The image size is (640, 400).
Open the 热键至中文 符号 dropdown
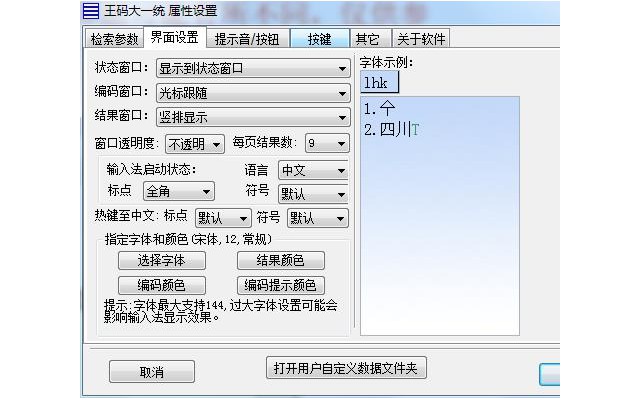tap(318, 218)
